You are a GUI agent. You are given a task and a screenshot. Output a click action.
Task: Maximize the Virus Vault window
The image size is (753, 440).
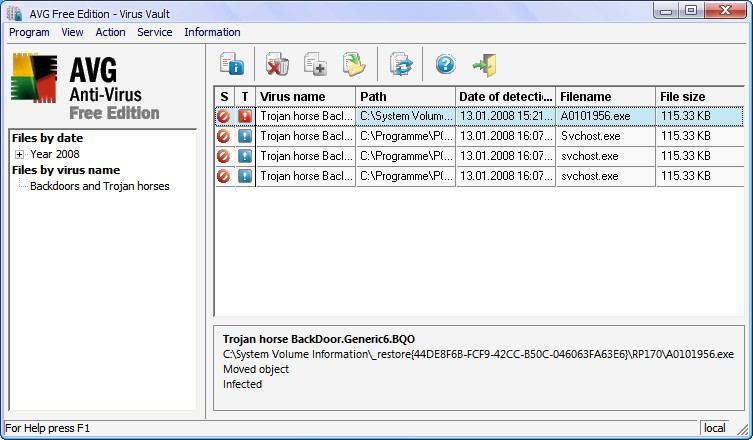[691, 10]
